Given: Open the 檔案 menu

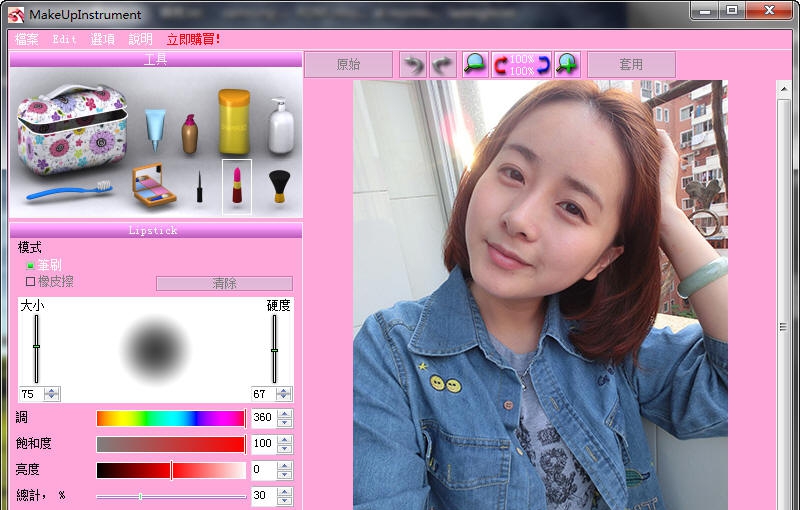Looking at the screenshot, I should (27, 40).
